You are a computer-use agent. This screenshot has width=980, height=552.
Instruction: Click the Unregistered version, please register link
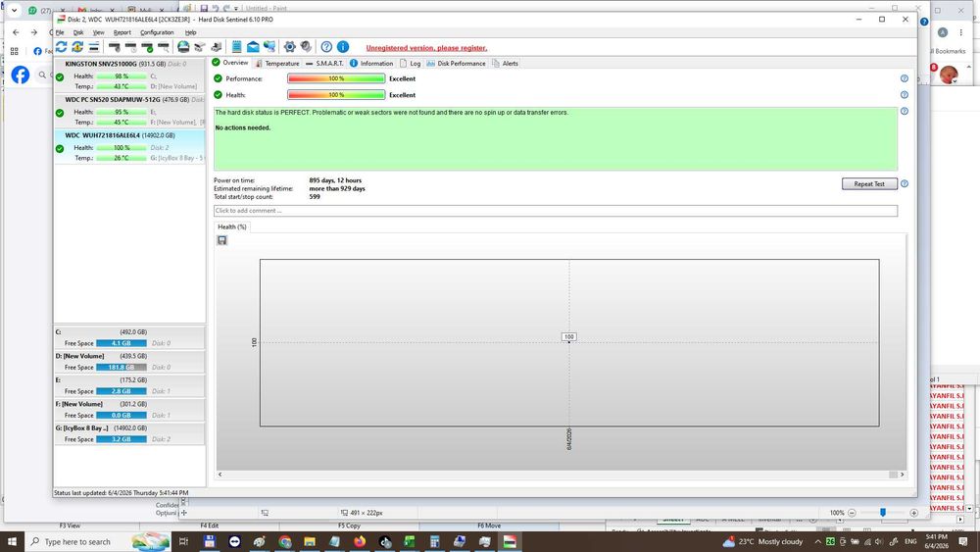coord(426,48)
